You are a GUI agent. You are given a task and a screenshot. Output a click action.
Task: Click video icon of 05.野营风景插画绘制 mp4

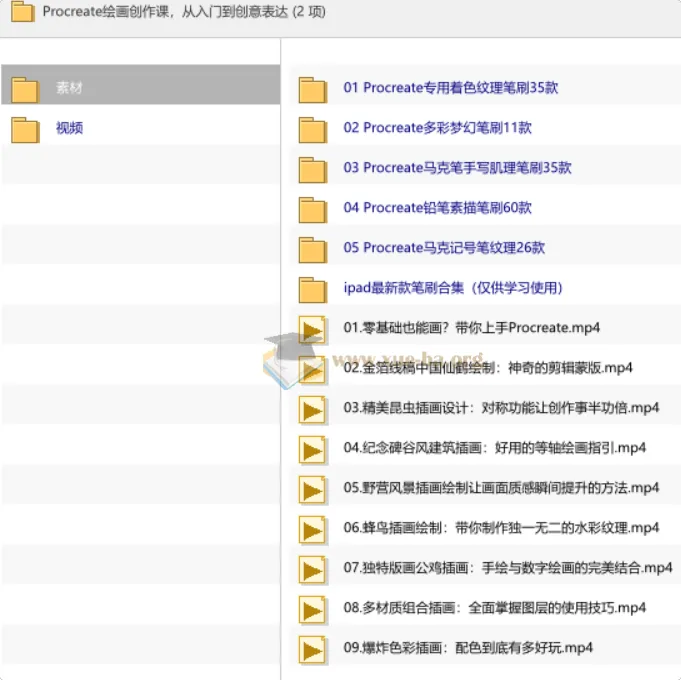(x=312, y=490)
